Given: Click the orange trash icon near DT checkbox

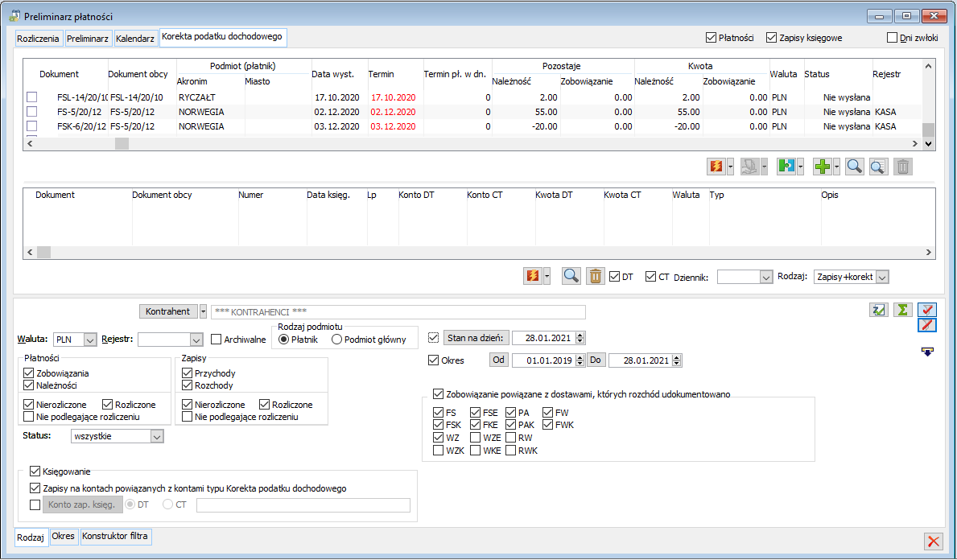Looking at the screenshot, I should (595, 276).
